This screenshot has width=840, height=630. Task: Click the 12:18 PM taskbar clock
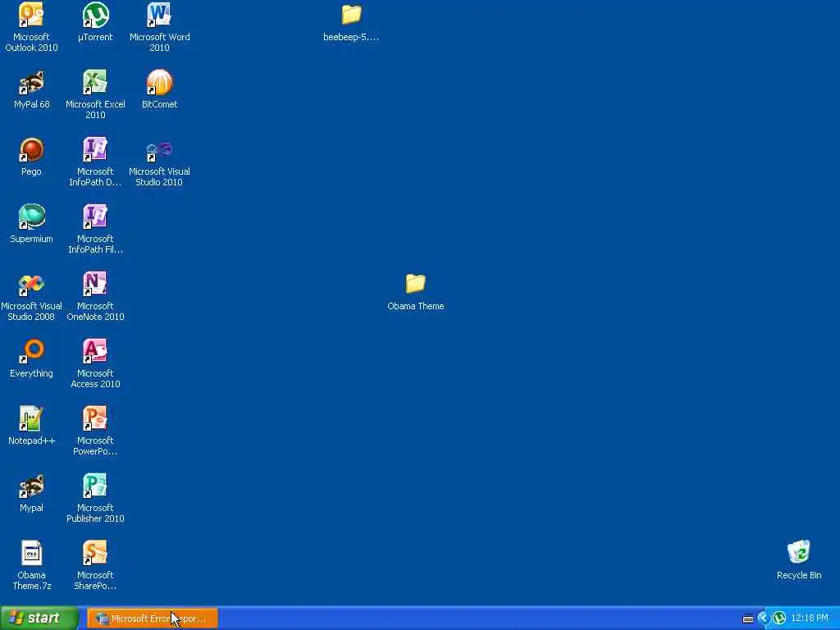pos(810,619)
